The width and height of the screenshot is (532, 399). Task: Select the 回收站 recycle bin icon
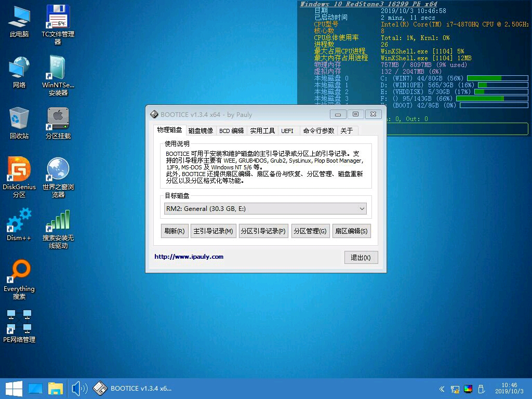19,123
